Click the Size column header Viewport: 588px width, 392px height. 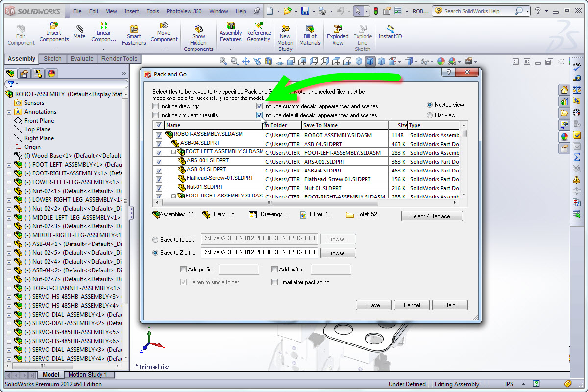coord(397,125)
